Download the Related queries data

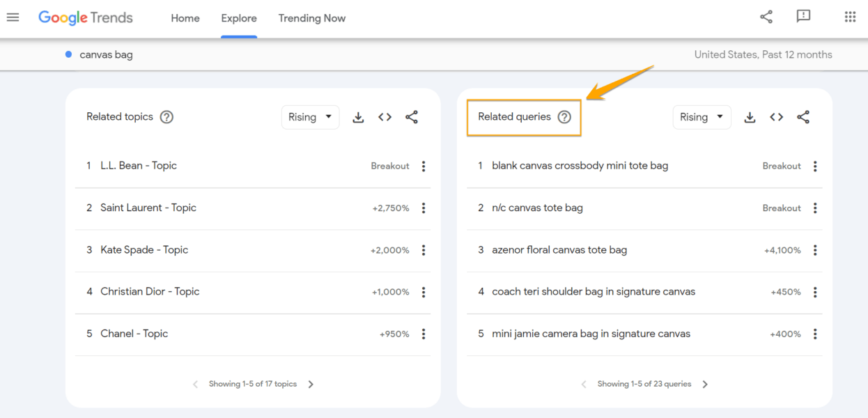(750, 117)
